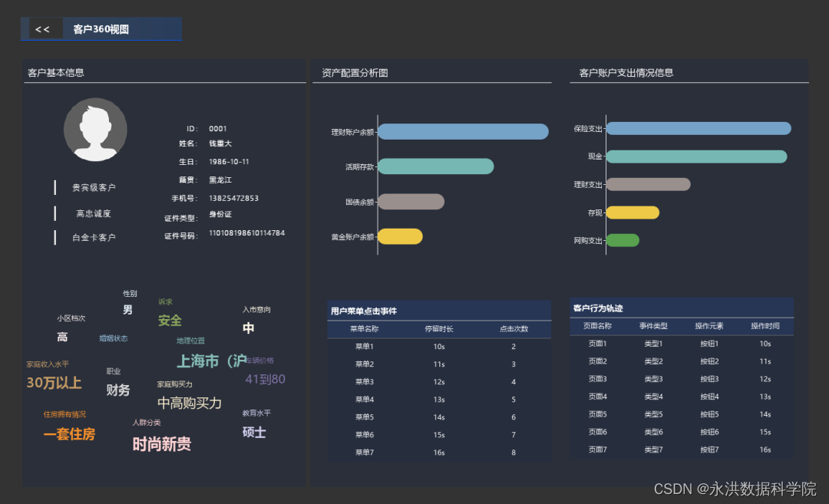This screenshot has width=829, height=504.
Task: Click the 操作元素 column header
Action: pos(709,326)
